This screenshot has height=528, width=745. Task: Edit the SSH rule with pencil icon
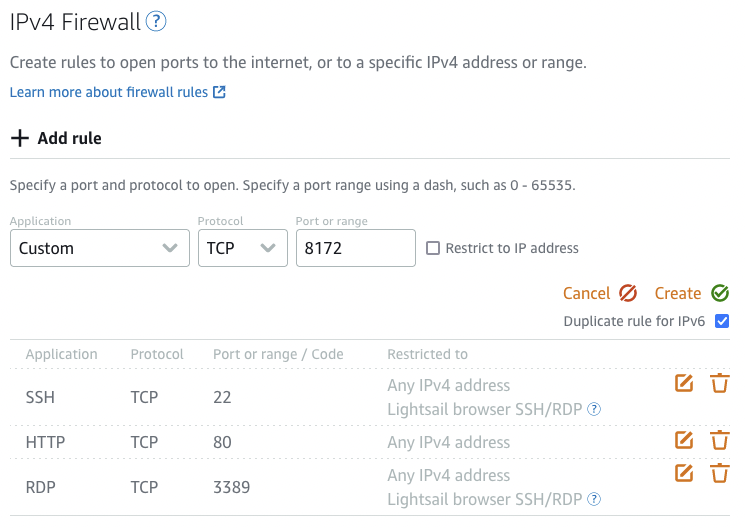684,383
